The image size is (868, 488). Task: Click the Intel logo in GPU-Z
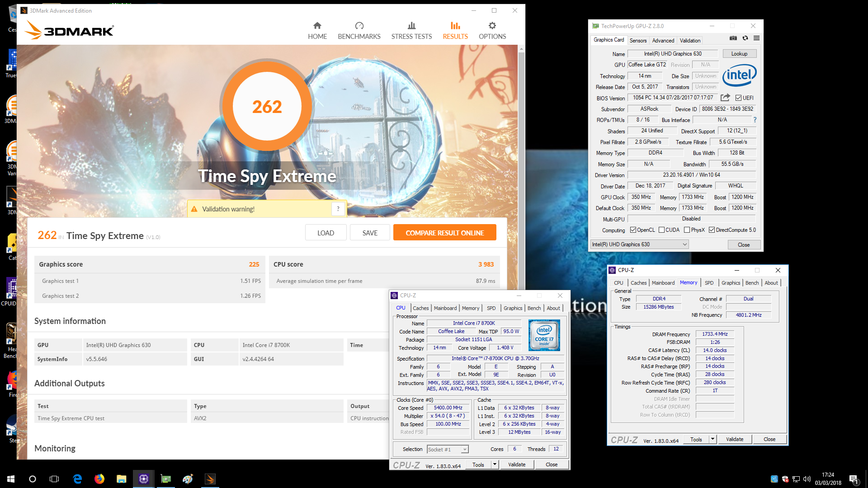(x=739, y=75)
